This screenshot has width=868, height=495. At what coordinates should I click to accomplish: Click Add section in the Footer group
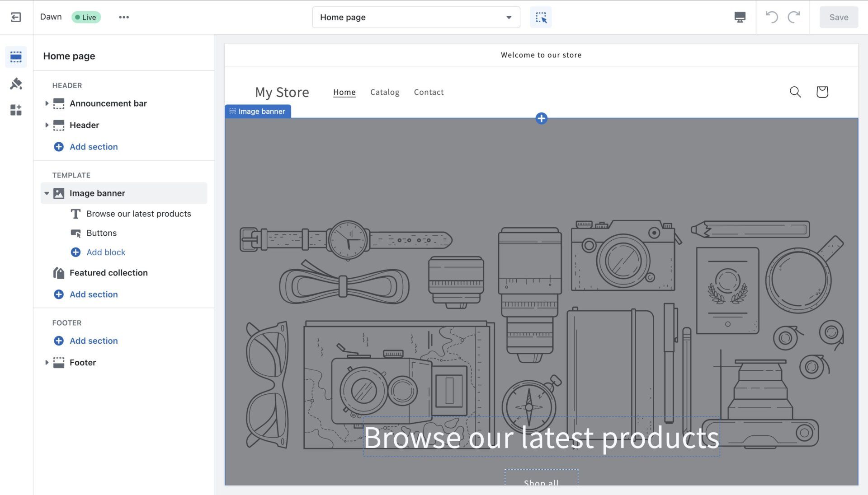click(x=94, y=341)
